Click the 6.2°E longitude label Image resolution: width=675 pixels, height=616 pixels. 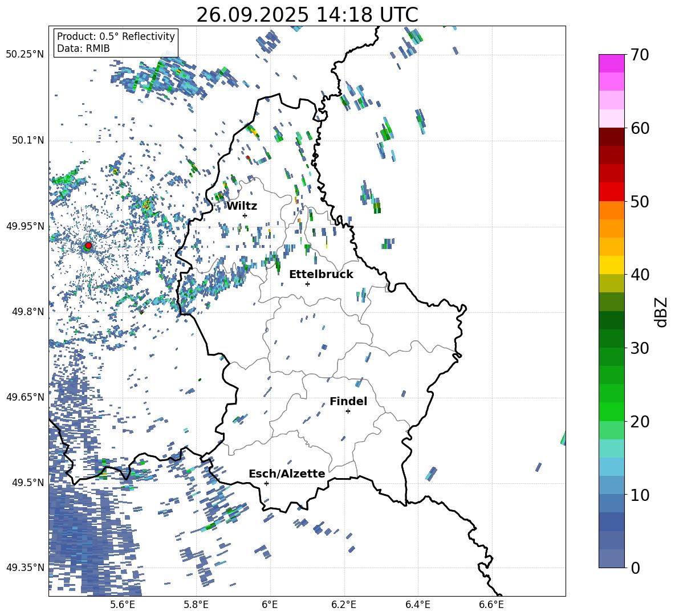(344, 605)
